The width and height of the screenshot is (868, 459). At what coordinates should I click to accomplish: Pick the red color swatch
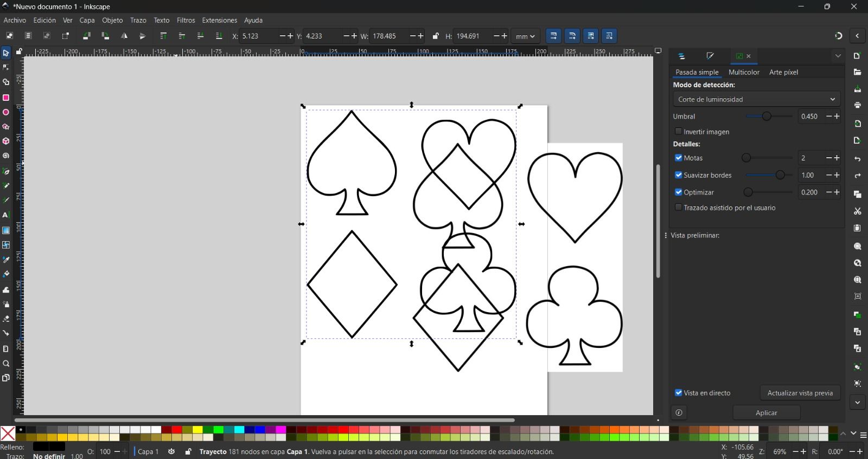pyautogui.click(x=177, y=430)
